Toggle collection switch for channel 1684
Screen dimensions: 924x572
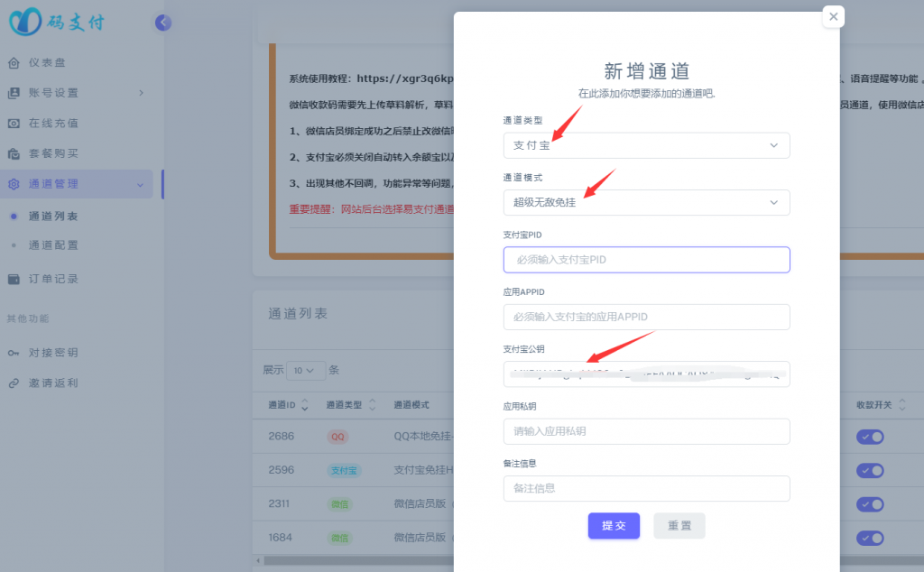pyautogui.click(x=870, y=538)
